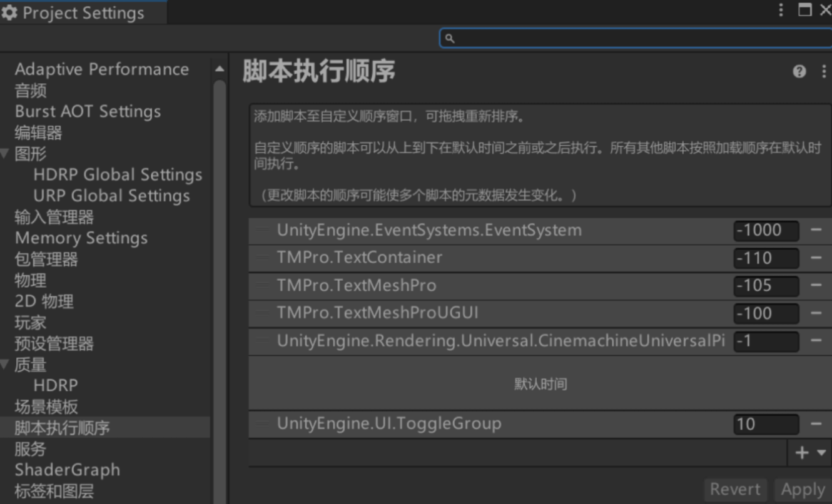This screenshot has height=504, width=832.
Task: Open the 2D 物理 settings
Action: pyautogui.click(x=44, y=301)
